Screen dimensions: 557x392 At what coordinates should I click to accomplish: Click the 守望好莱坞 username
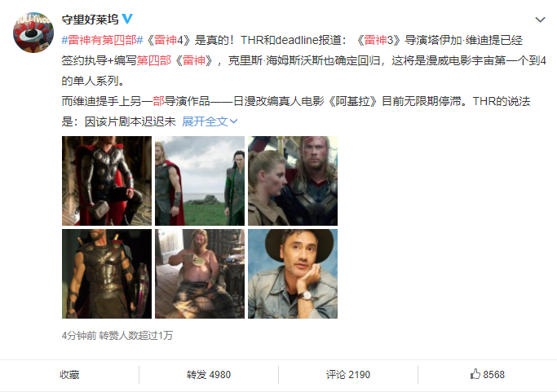(90, 20)
